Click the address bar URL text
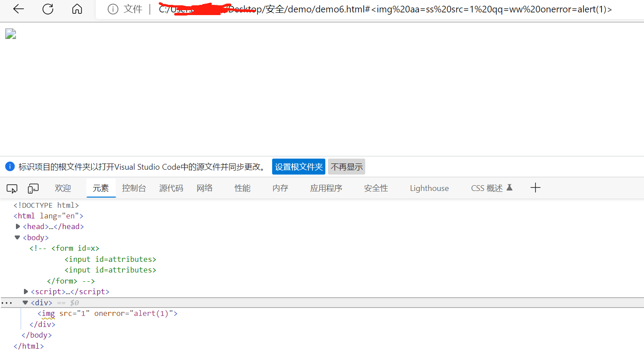644x354 pixels. (x=385, y=9)
